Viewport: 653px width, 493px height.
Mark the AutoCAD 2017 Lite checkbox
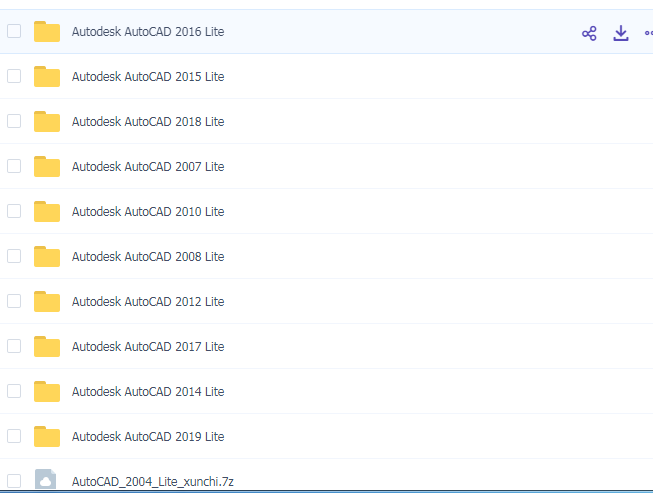(x=14, y=346)
